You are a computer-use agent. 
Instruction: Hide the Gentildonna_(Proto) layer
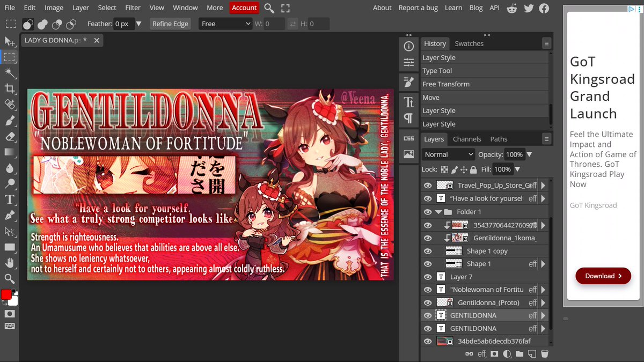pos(428,302)
